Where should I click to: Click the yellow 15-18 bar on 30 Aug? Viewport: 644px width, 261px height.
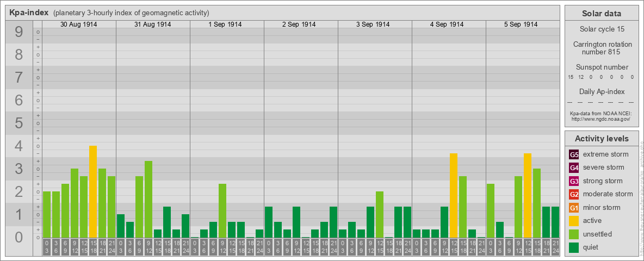(93, 191)
